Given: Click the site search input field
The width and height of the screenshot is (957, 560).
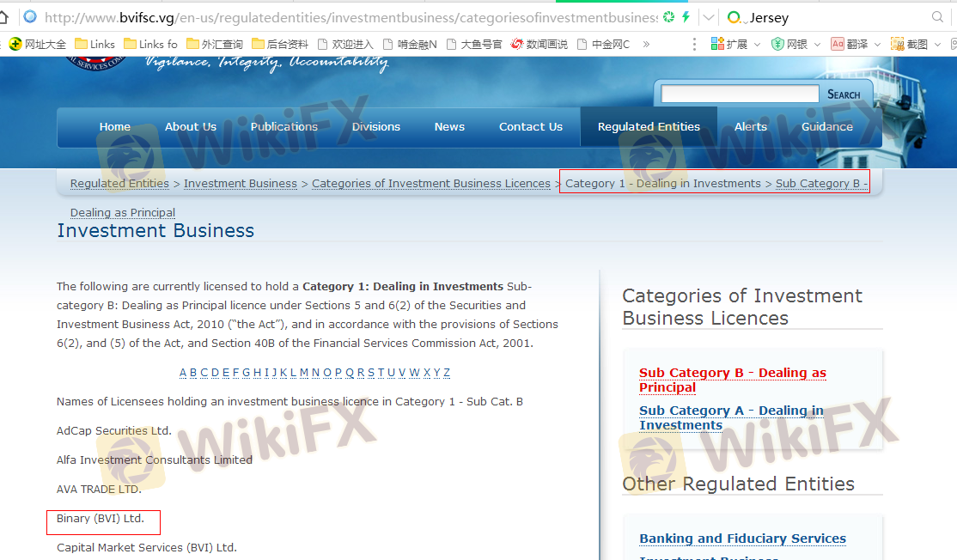Looking at the screenshot, I should point(740,94).
